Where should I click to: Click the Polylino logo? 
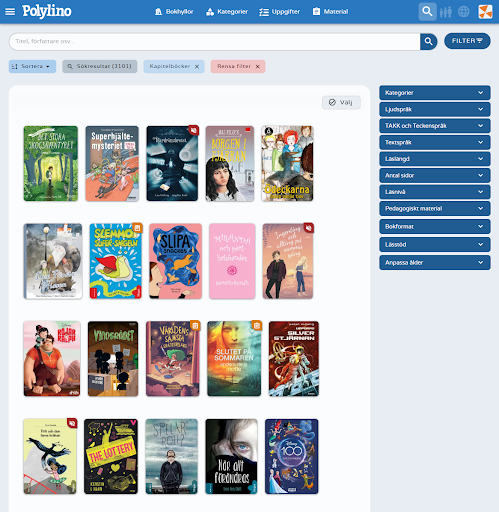pos(47,11)
